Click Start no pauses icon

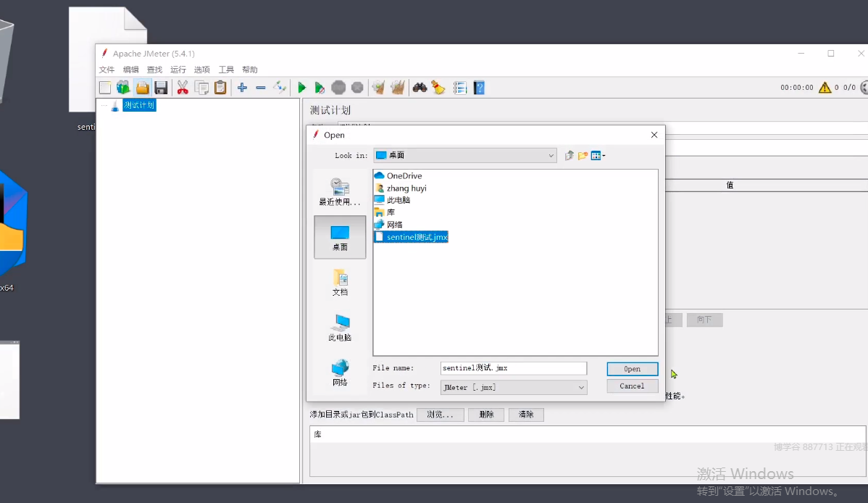[x=320, y=88]
